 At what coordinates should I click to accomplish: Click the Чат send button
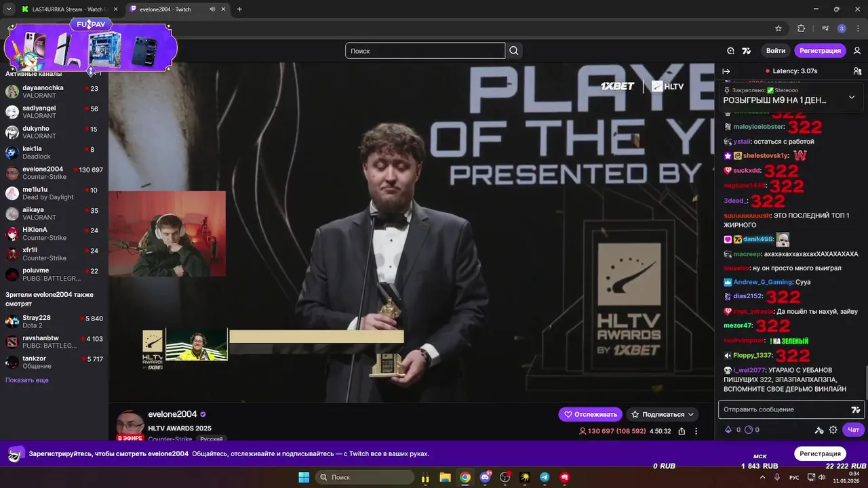(854, 430)
